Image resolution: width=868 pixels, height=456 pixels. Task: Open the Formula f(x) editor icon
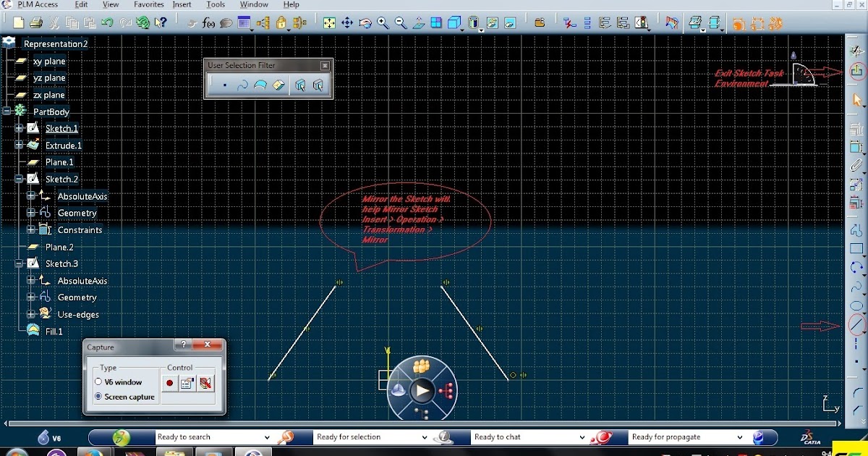(x=209, y=22)
